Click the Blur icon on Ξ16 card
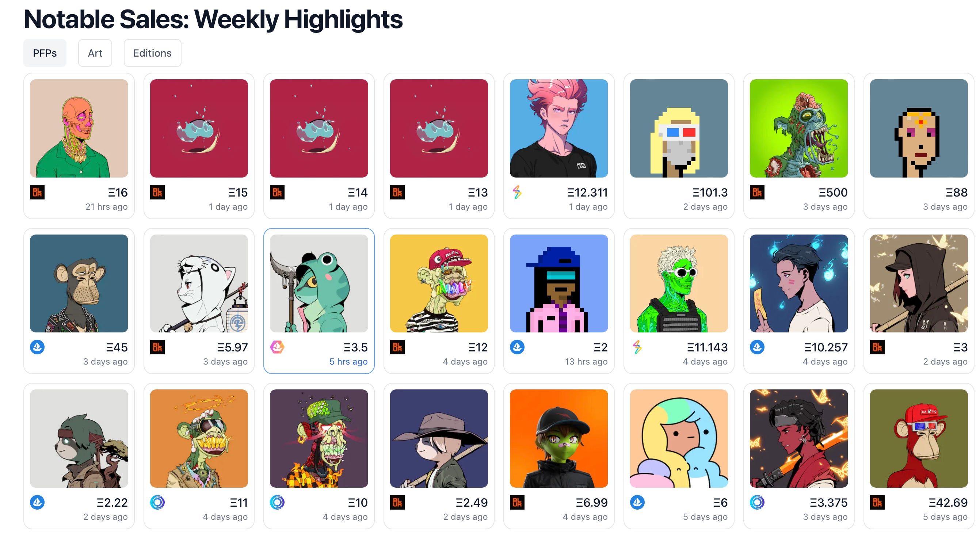980x537 pixels. [37, 192]
